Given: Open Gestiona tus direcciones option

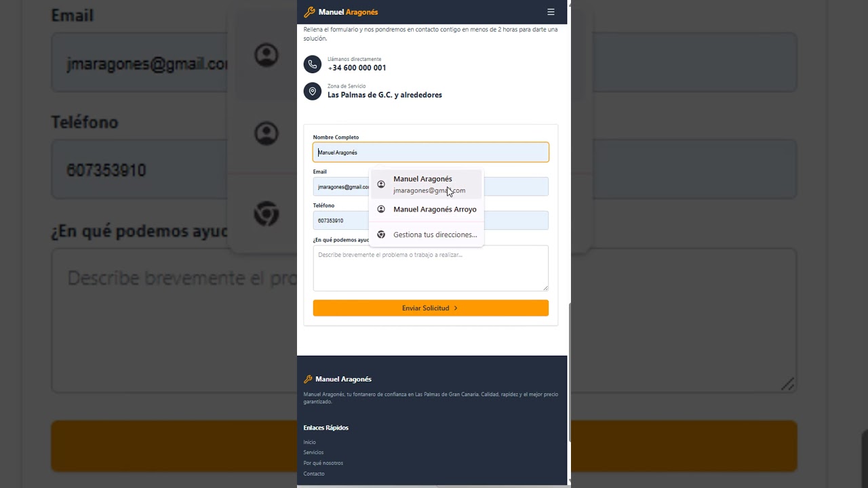Looking at the screenshot, I should [427, 235].
